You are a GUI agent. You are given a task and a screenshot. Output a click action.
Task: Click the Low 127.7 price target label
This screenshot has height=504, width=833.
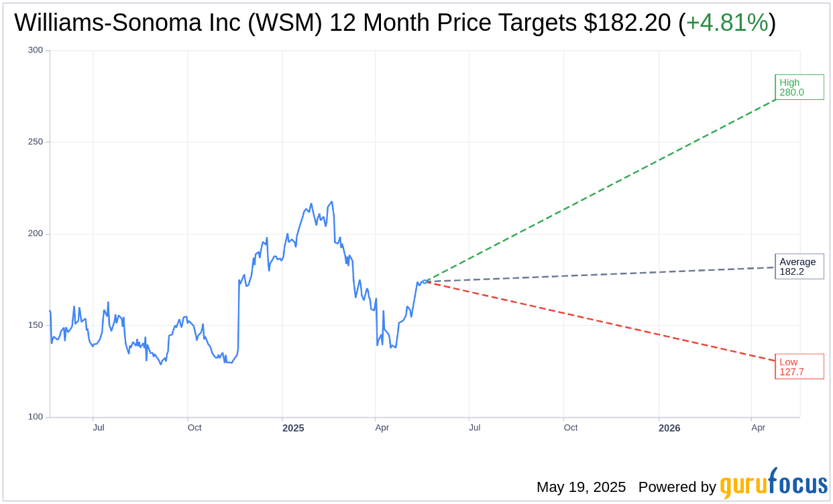pyautogui.click(x=799, y=367)
